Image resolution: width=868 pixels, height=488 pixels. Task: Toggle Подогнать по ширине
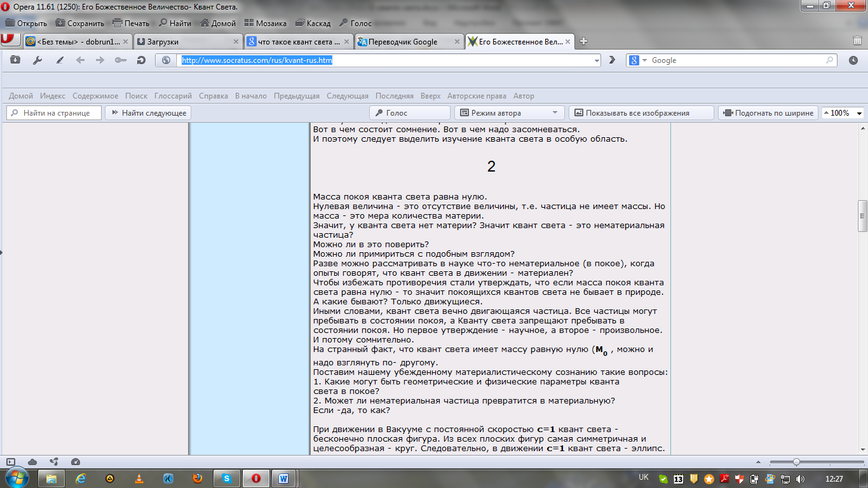[768, 113]
